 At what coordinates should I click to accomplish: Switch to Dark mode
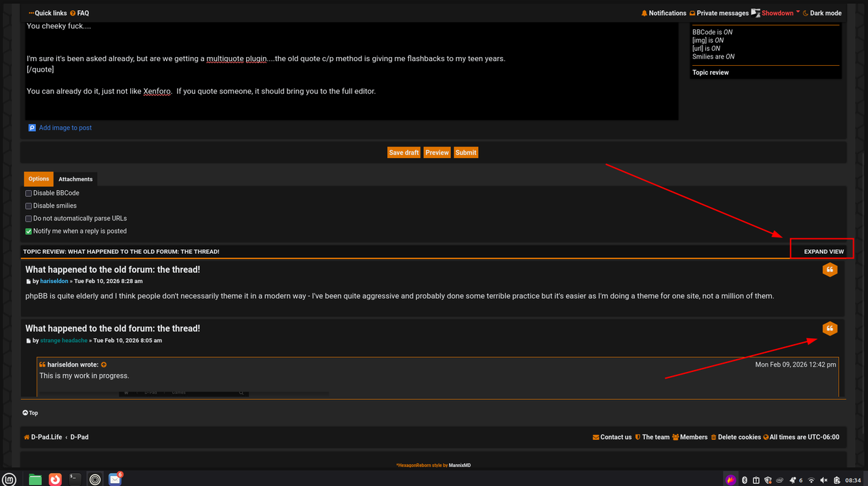(822, 13)
